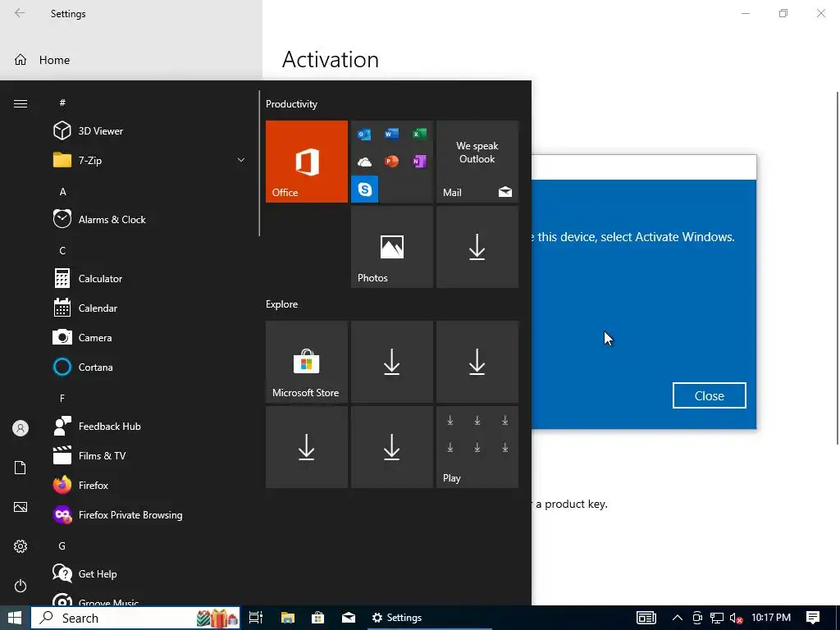The width and height of the screenshot is (840, 630).
Task: Open News and interests taskbar icon
Action: point(646,618)
